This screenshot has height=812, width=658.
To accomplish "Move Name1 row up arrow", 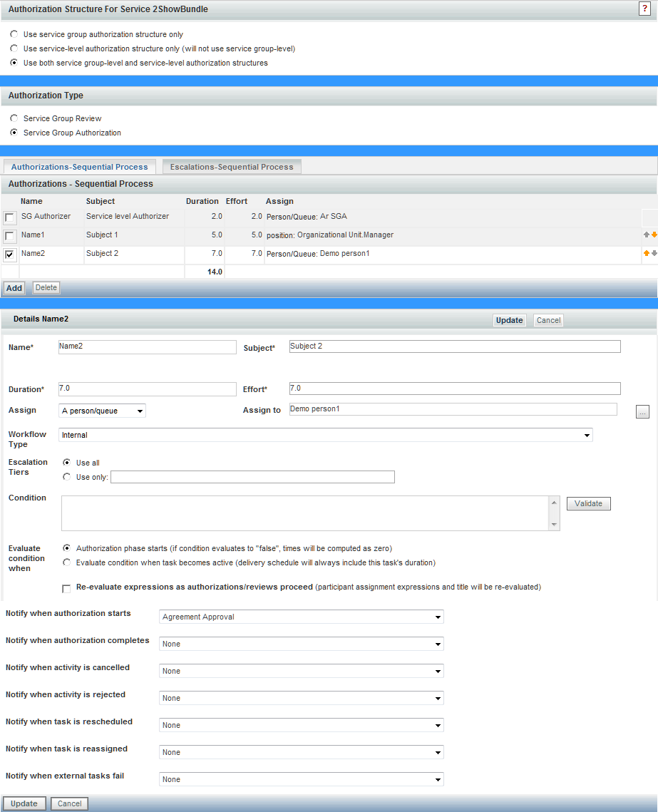I will pyautogui.click(x=646, y=235).
